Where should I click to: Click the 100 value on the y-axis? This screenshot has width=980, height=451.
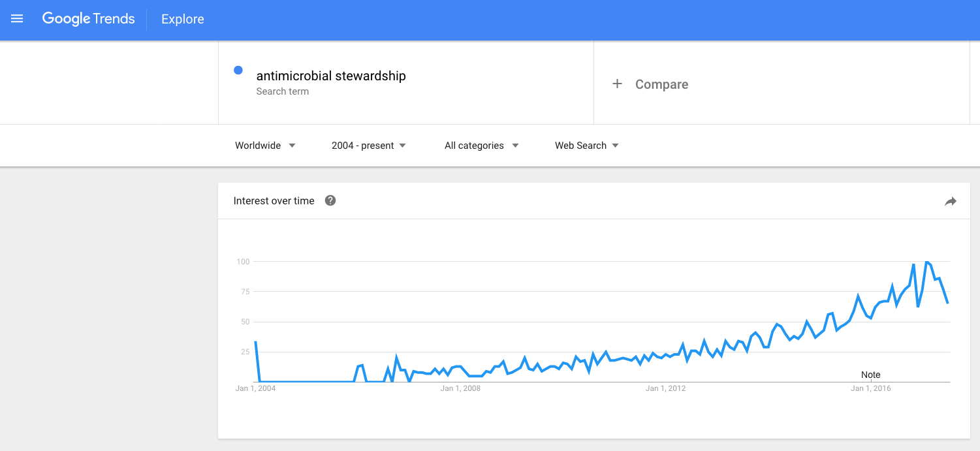coord(243,262)
